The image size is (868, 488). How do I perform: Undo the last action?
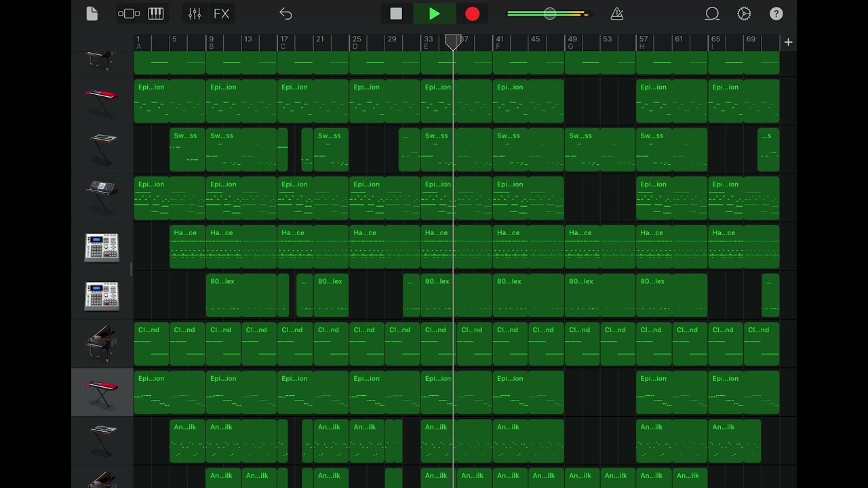click(285, 14)
